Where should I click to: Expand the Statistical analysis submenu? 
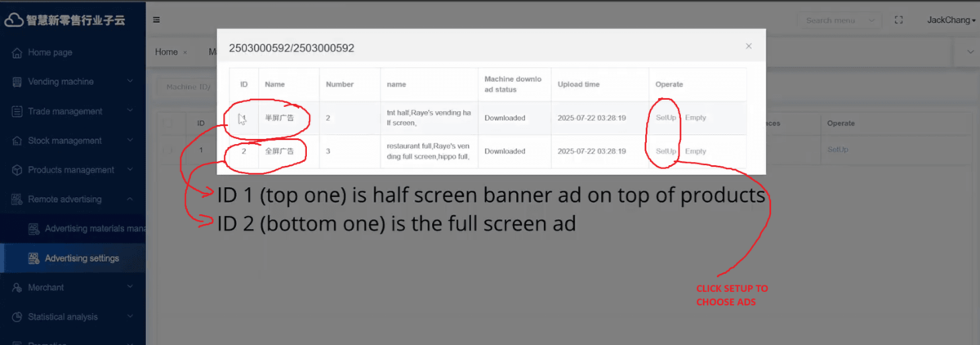130,317
